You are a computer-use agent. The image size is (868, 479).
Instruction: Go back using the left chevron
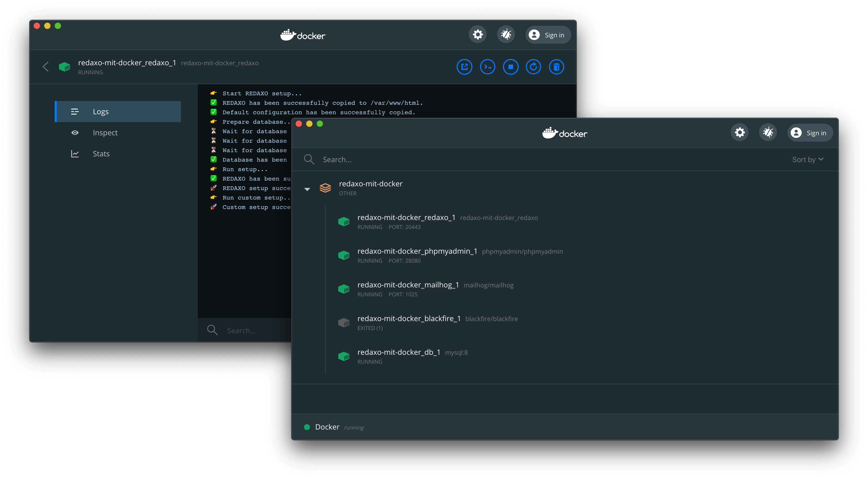[x=46, y=67]
